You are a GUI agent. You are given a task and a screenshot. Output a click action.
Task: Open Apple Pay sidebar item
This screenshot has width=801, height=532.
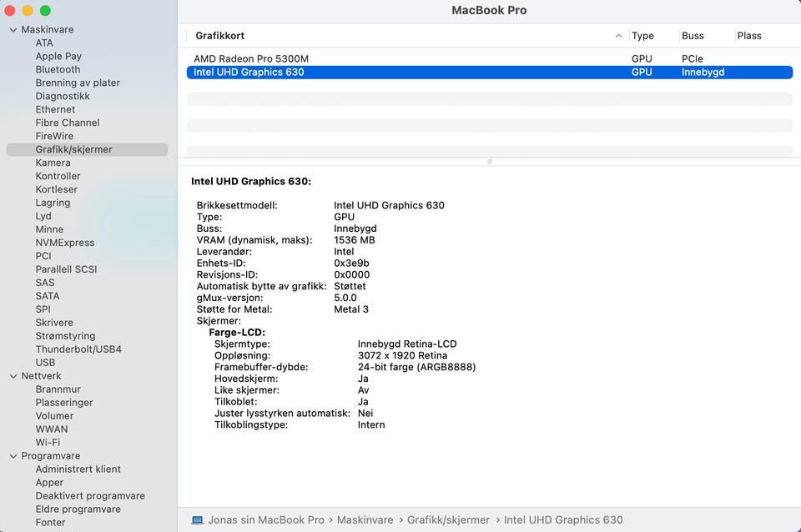58,56
